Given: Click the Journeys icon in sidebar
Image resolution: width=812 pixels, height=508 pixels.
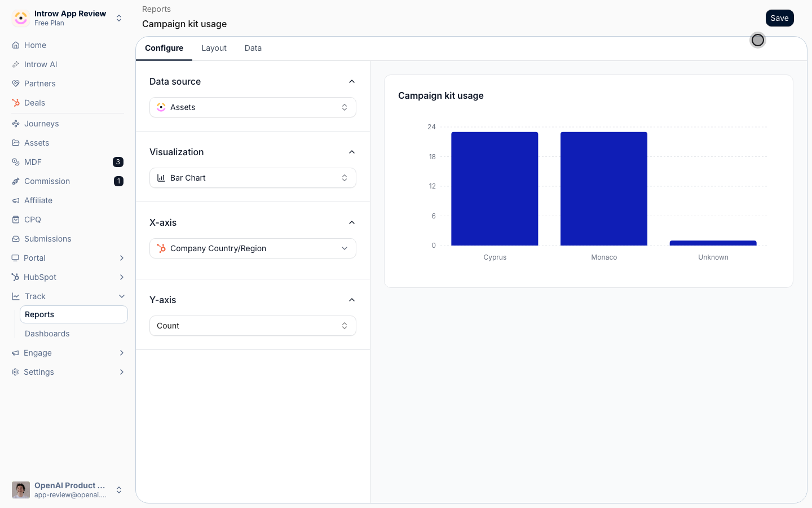Looking at the screenshot, I should click(16, 124).
